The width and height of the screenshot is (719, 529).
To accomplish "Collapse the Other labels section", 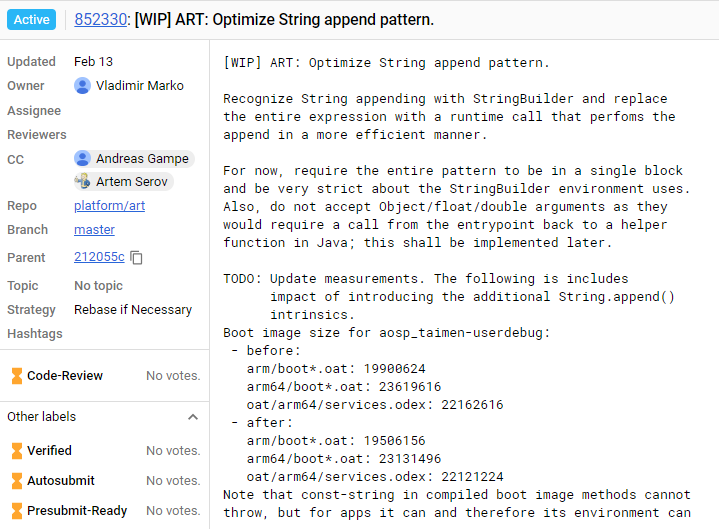I will 193,417.
